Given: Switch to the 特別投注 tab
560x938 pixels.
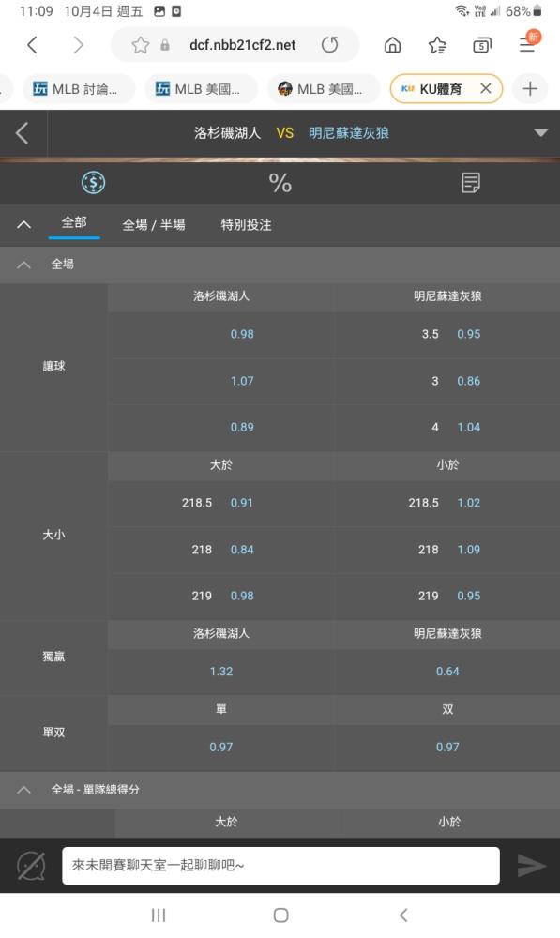Looking at the screenshot, I should click(x=246, y=225).
